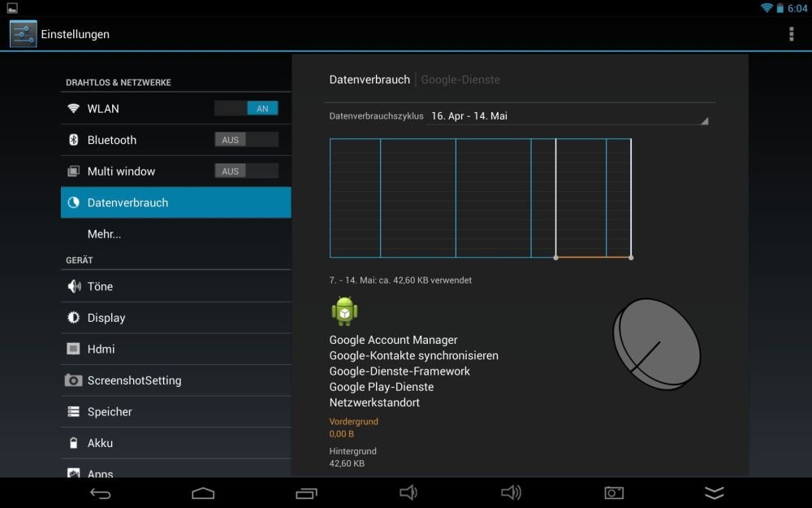812x508 pixels.
Task: Tap the Display brightness icon
Action: tap(74, 317)
